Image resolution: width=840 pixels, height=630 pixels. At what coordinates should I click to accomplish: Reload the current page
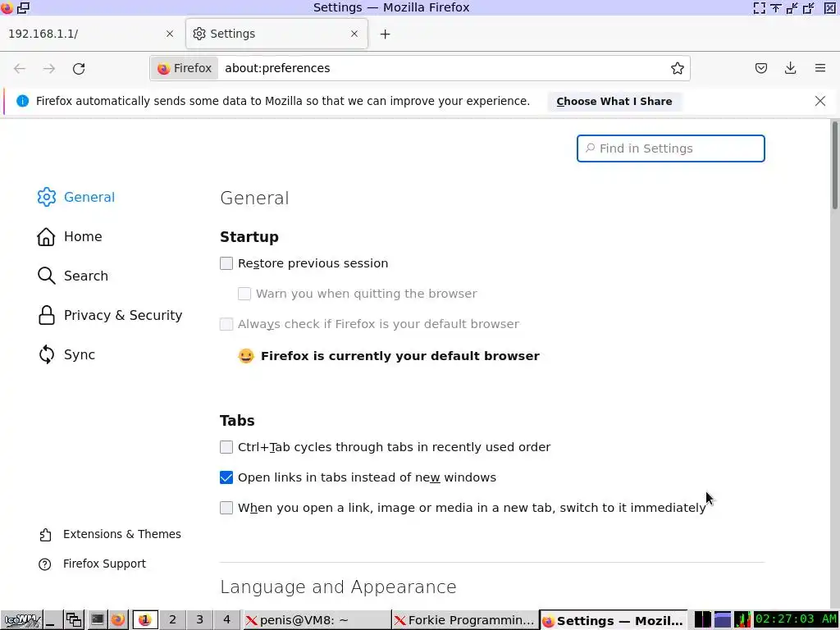[79, 69]
